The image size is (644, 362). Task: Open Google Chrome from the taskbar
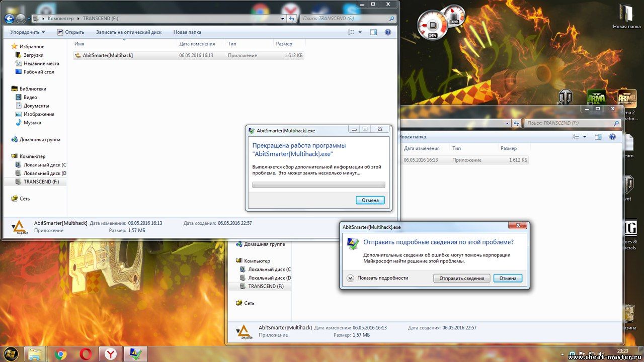point(61,354)
